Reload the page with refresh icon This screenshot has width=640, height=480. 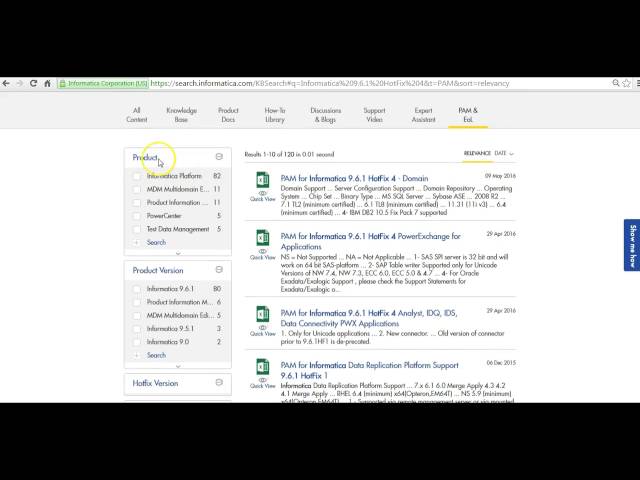coord(33,83)
